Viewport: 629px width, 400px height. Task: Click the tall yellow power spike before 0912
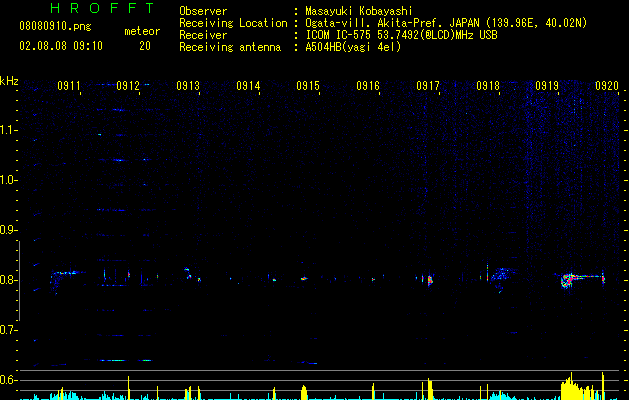(x=129, y=388)
